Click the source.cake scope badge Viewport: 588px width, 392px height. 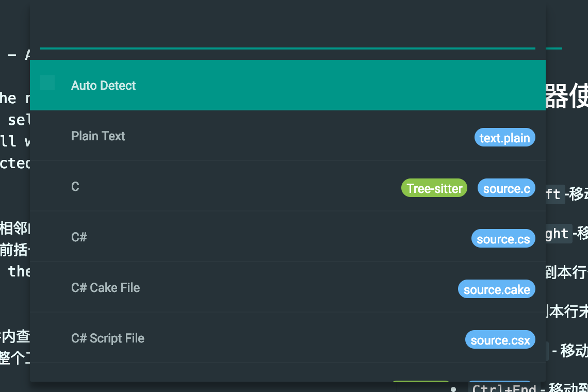click(x=497, y=290)
